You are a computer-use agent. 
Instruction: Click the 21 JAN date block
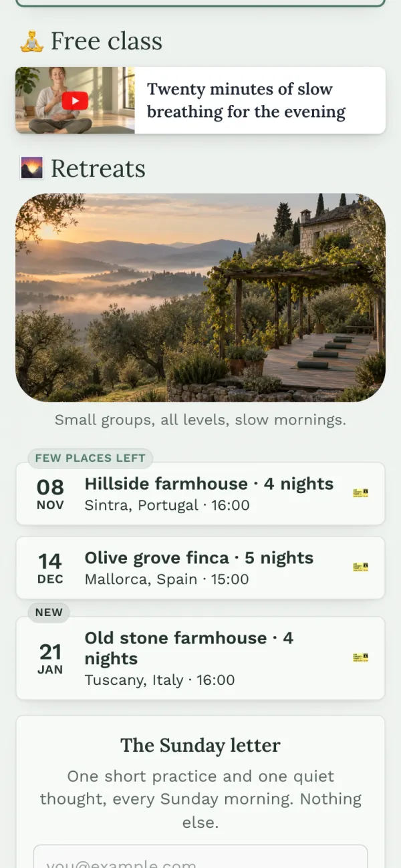(50, 659)
